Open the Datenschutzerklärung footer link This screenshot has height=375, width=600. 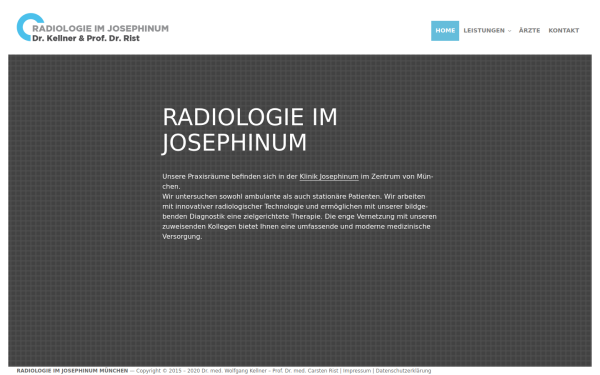click(403, 371)
